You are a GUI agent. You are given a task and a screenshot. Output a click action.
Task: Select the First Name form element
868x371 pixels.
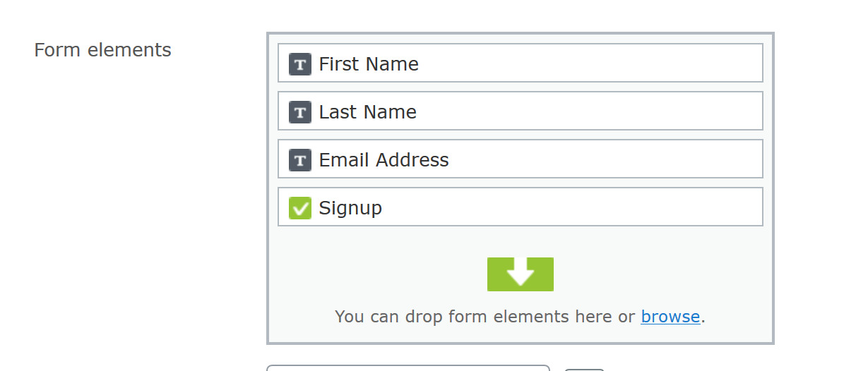pyautogui.click(x=369, y=64)
